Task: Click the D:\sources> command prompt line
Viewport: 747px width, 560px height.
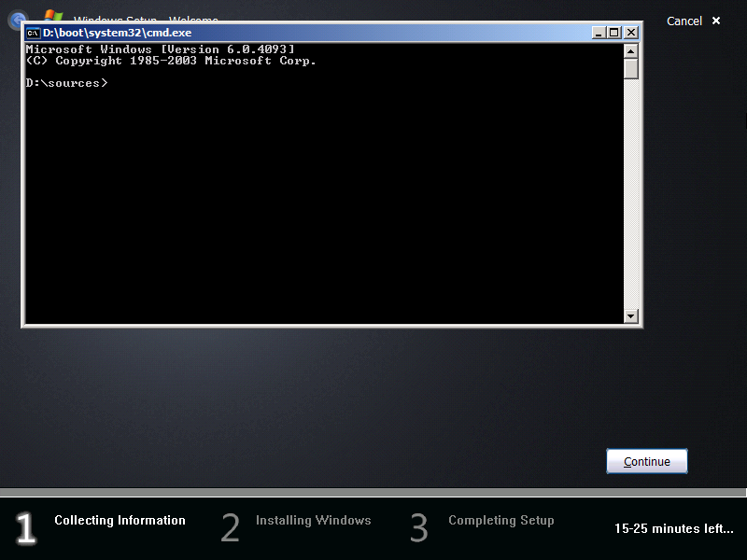Action: (66, 83)
